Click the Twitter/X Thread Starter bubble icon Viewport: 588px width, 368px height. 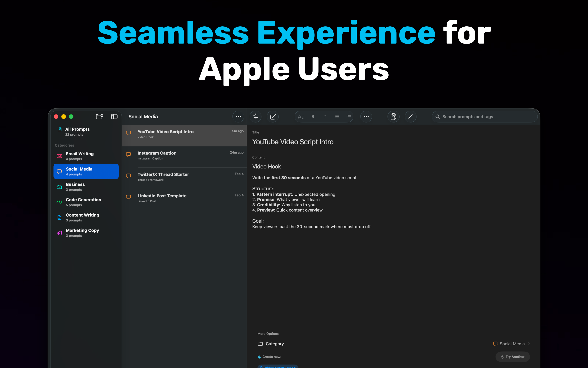click(x=129, y=176)
